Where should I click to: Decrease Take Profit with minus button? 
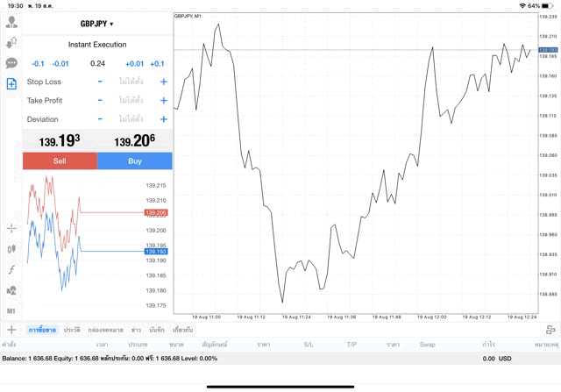[x=100, y=100]
